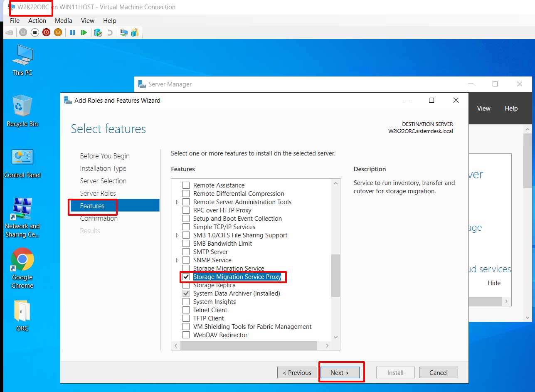Enable the SMTP Server feature
Viewport: 535px width, 392px height.
click(186, 252)
